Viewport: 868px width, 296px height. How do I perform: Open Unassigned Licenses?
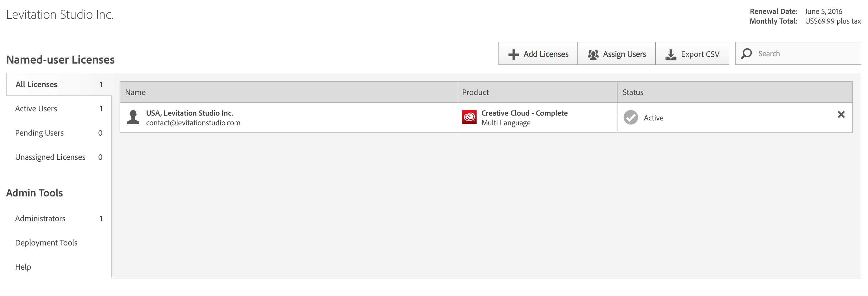(x=50, y=157)
